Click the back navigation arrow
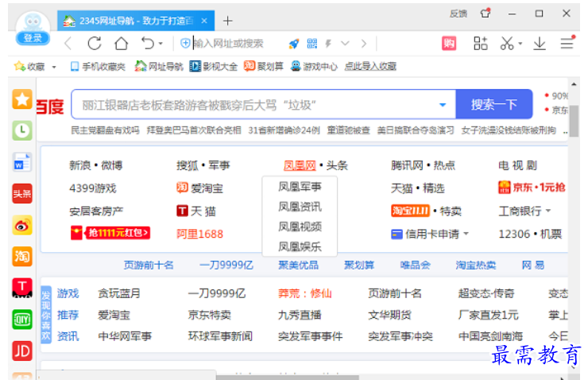 point(68,44)
